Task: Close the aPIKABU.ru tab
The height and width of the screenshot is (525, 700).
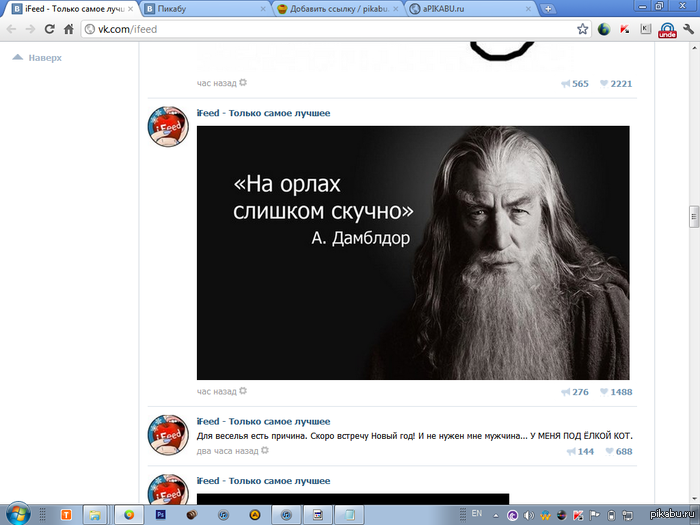Action: [528, 8]
